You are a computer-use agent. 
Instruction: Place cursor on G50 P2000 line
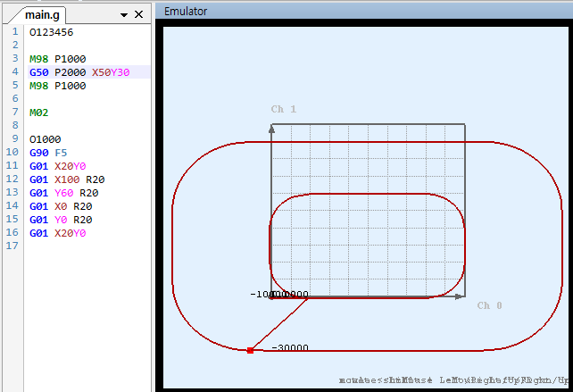click(x=79, y=72)
